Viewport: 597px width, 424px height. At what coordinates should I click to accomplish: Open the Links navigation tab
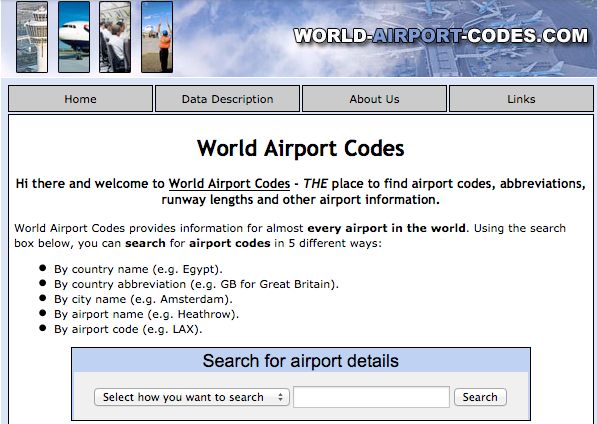pyautogui.click(x=521, y=99)
